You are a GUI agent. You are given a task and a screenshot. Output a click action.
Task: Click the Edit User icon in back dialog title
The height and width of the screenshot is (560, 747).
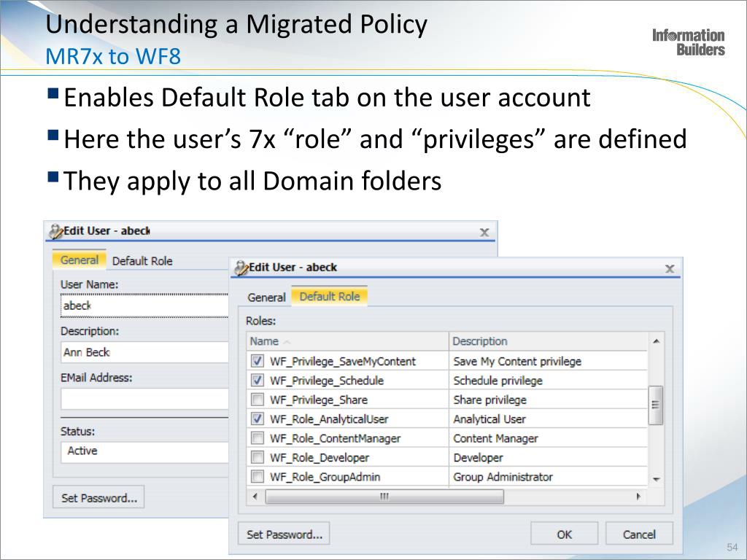(56, 231)
